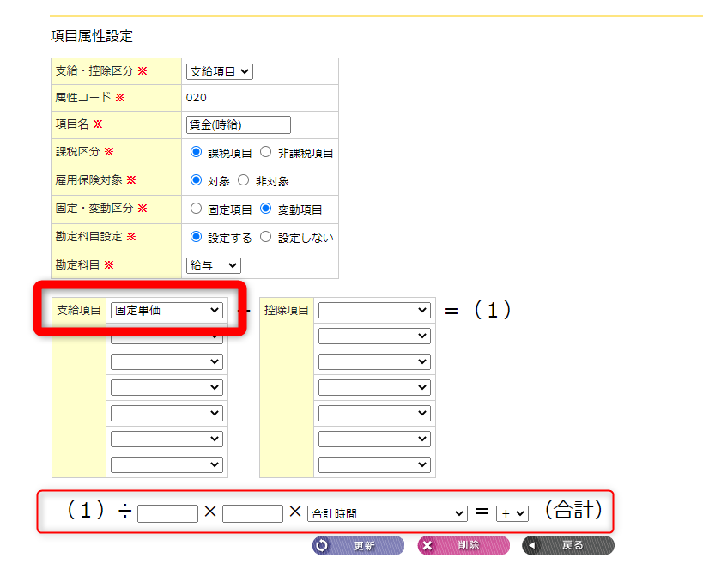Open the 勘定科目 給与 dropdown
The image size is (703, 588).
coord(214,265)
